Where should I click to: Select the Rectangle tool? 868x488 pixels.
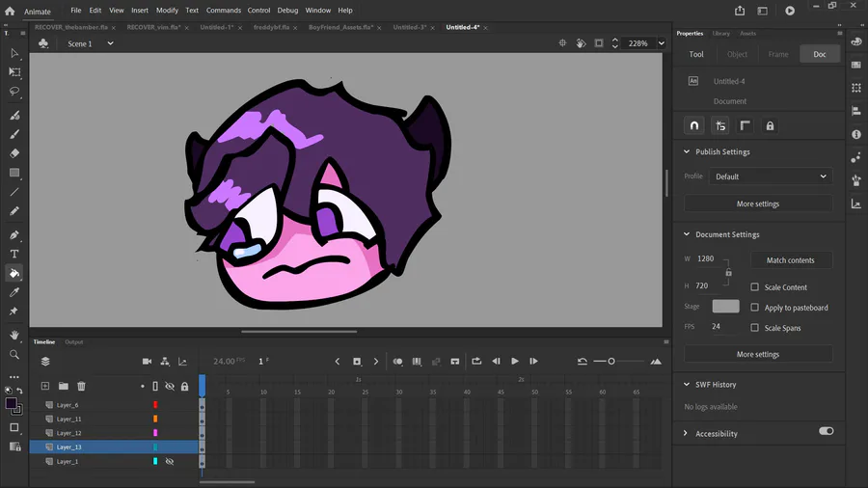(x=14, y=173)
